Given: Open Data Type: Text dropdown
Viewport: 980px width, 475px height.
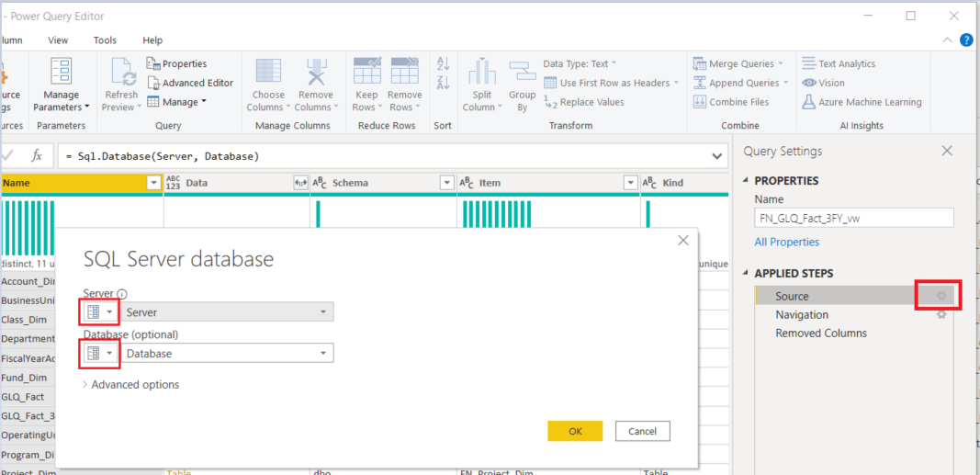Looking at the screenshot, I should [x=580, y=63].
